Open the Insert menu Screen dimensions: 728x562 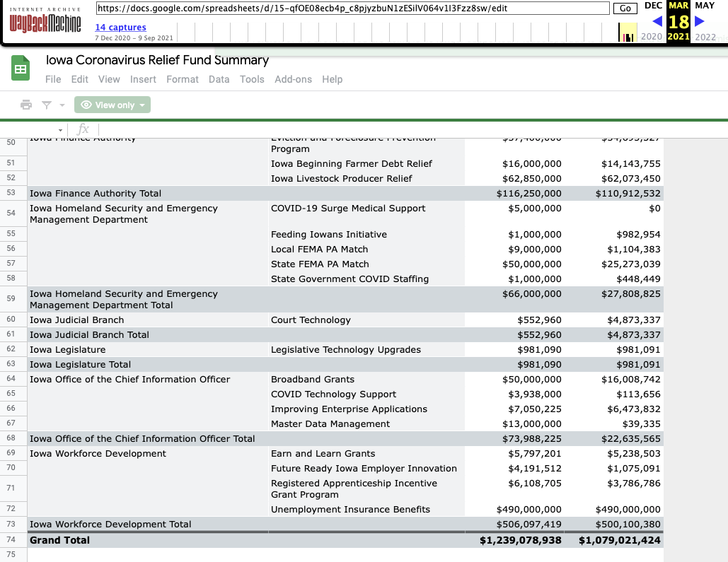pyautogui.click(x=143, y=79)
